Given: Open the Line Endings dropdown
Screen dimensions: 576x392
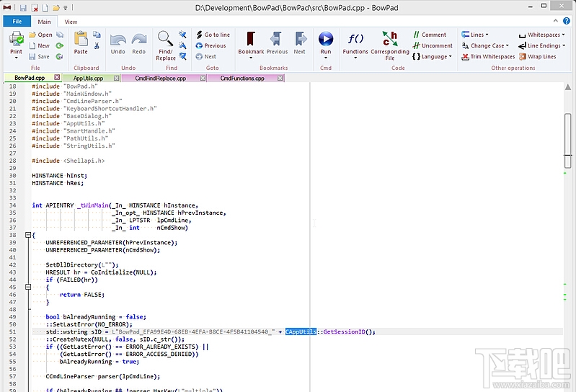Looking at the screenshot, I should click(x=543, y=45).
